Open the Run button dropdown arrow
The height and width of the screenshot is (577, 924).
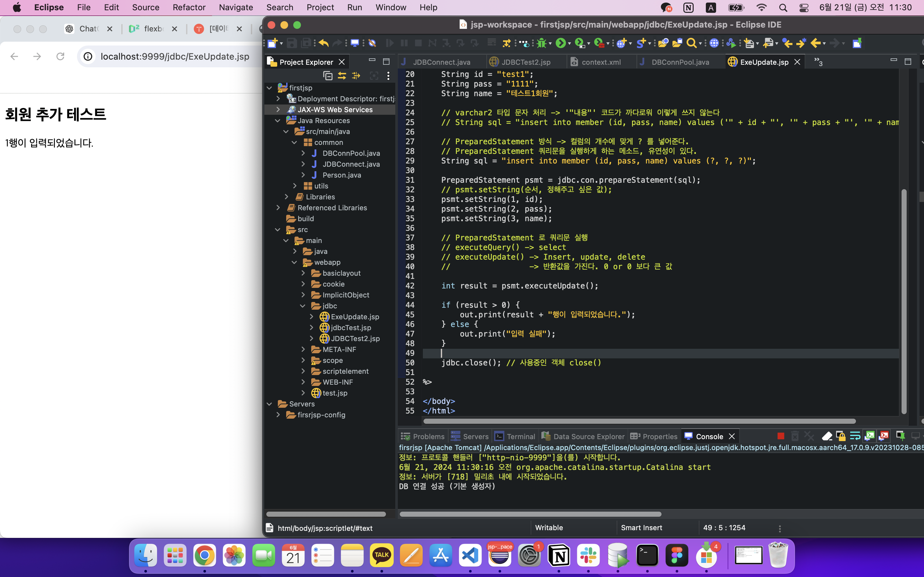[569, 44]
